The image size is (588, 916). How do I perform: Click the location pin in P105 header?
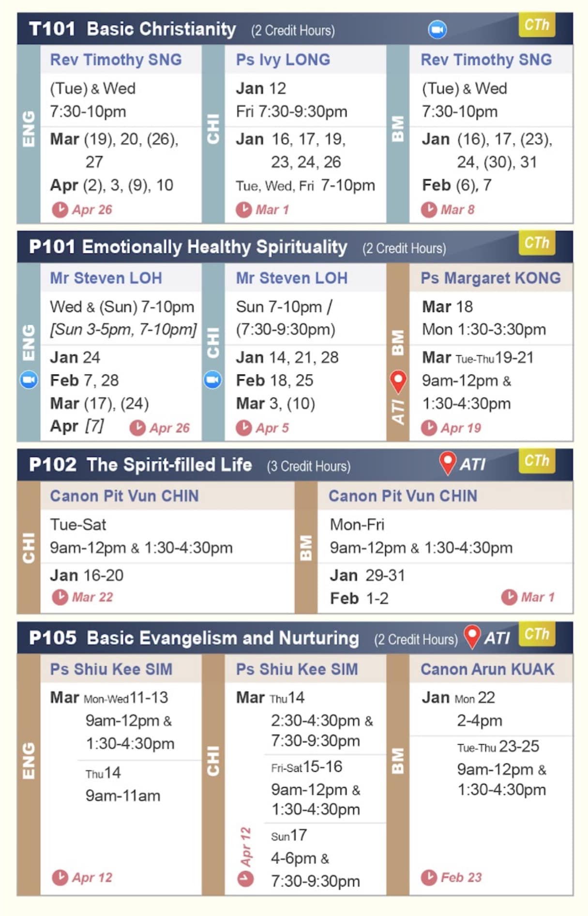click(472, 636)
